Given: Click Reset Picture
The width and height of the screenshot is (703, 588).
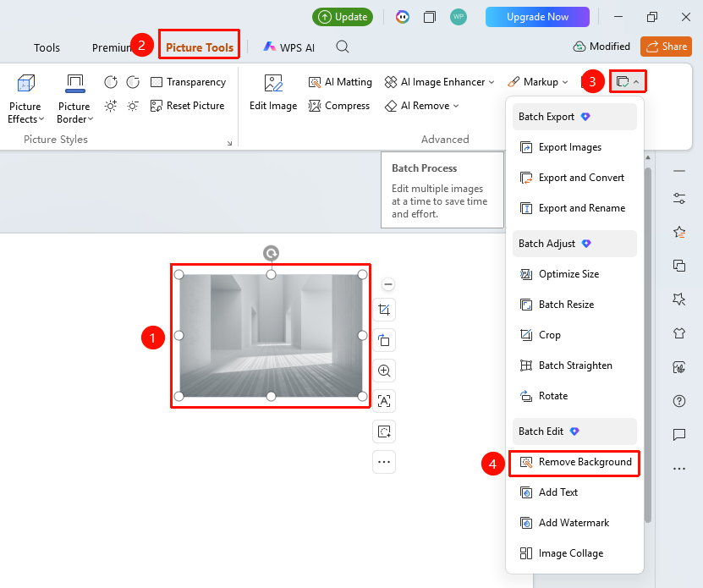Looking at the screenshot, I should [188, 106].
